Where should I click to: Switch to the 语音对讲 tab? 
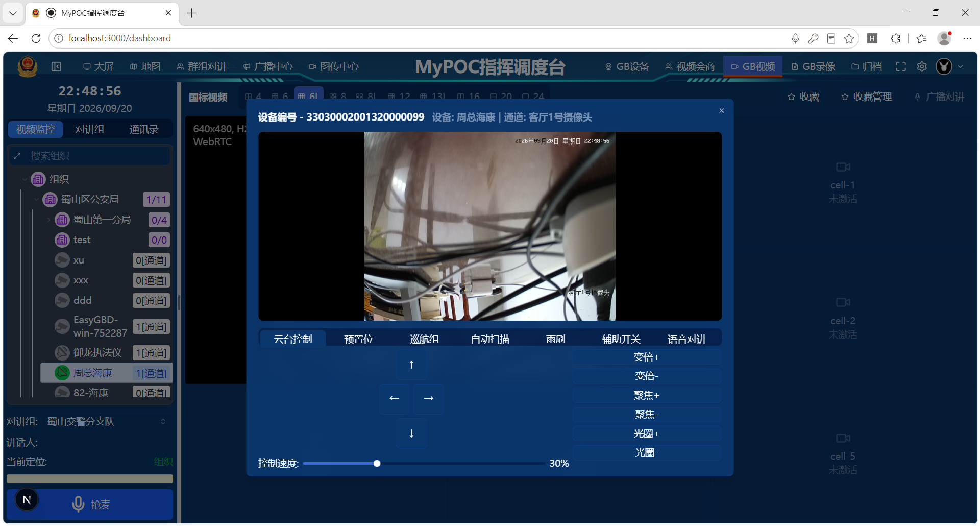click(687, 339)
